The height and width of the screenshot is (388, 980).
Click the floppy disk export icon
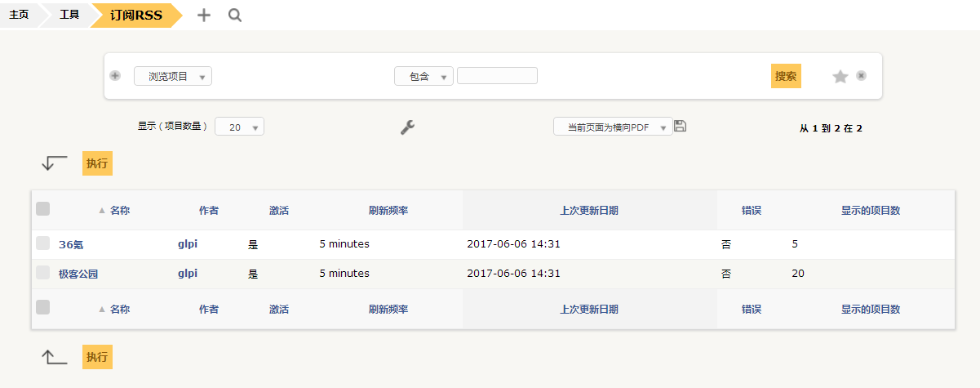coord(681,126)
